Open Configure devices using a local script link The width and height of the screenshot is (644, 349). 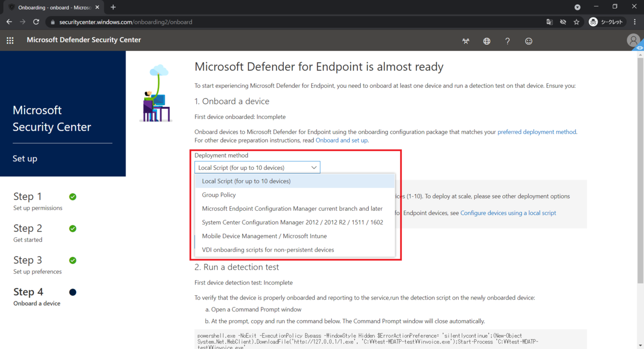(x=508, y=213)
